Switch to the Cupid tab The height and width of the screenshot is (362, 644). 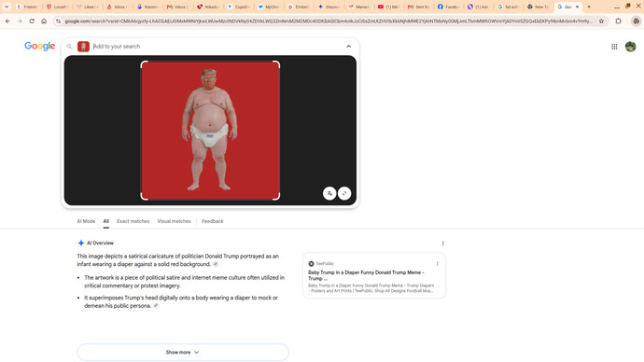[238, 7]
